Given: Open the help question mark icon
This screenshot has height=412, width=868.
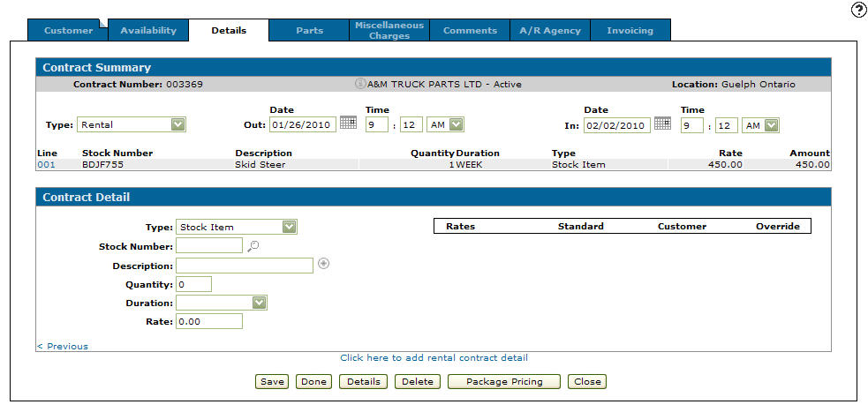Looking at the screenshot, I should [x=858, y=10].
